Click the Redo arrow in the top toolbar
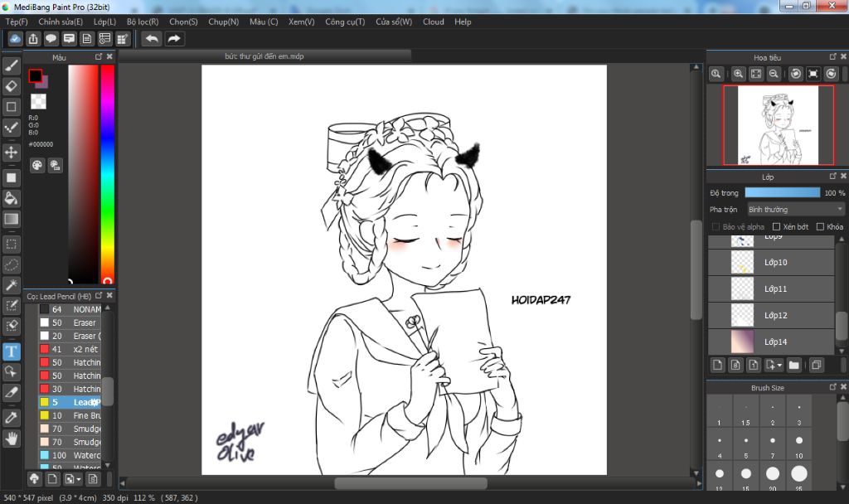The height and width of the screenshot is (504, 849). (174, 39)
